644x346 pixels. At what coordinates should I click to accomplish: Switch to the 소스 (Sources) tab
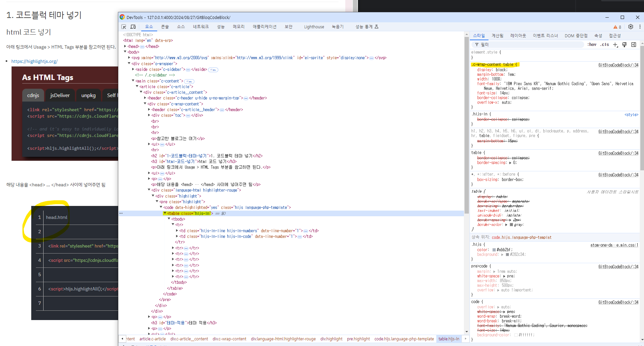click(x=181, y=27)
